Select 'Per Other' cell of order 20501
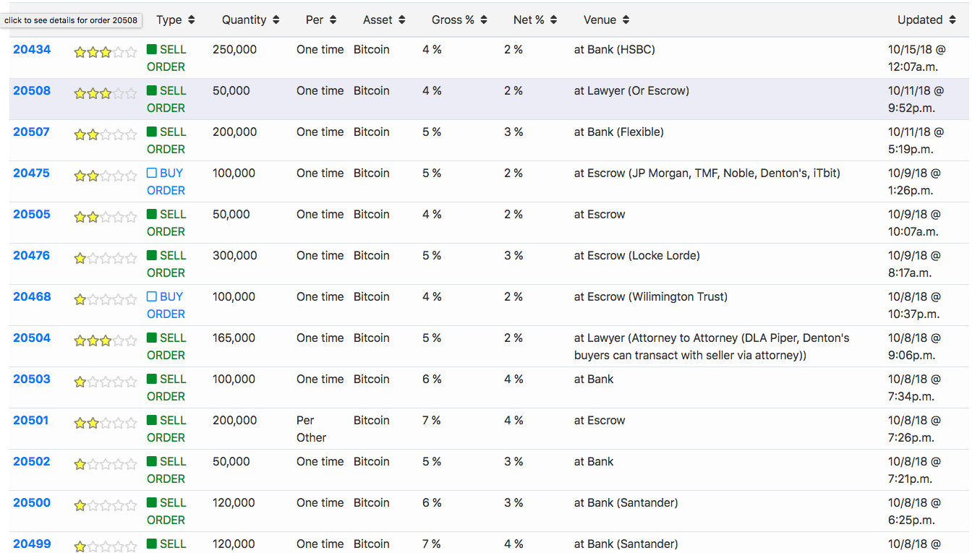Viewport: 980px width, 553px height. [311, 429]
